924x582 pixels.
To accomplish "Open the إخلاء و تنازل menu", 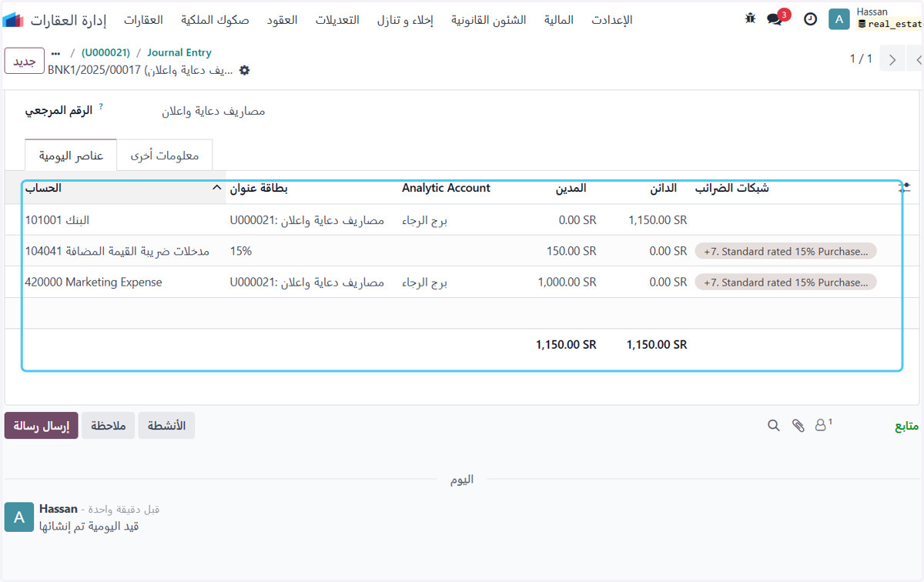I will [x=406, y=20].
